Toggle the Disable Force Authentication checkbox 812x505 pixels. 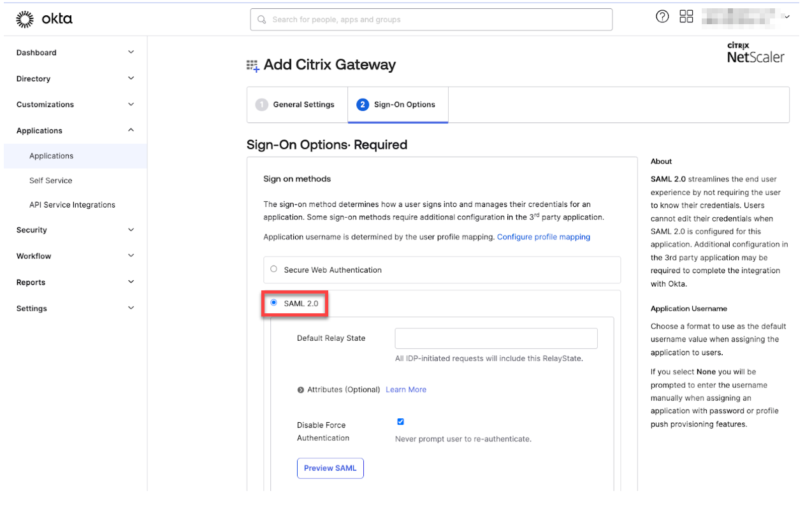[400, 422]
